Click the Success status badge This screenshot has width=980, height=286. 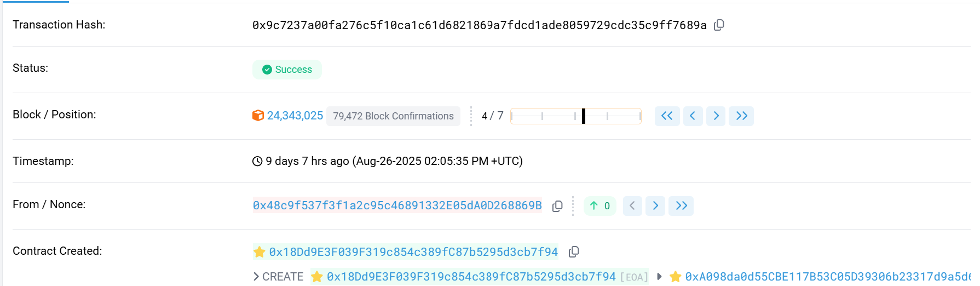click(287, 70)
